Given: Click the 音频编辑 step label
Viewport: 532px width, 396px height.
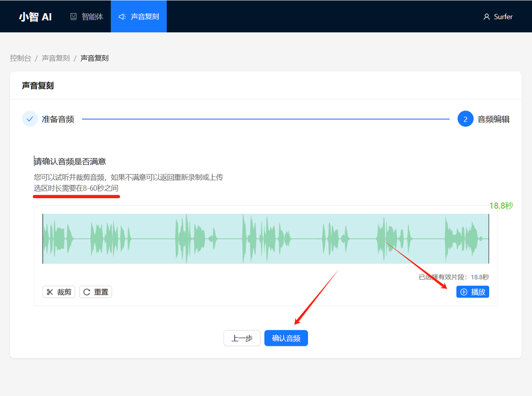Looking at the screenshot, I should click(493, 118).
